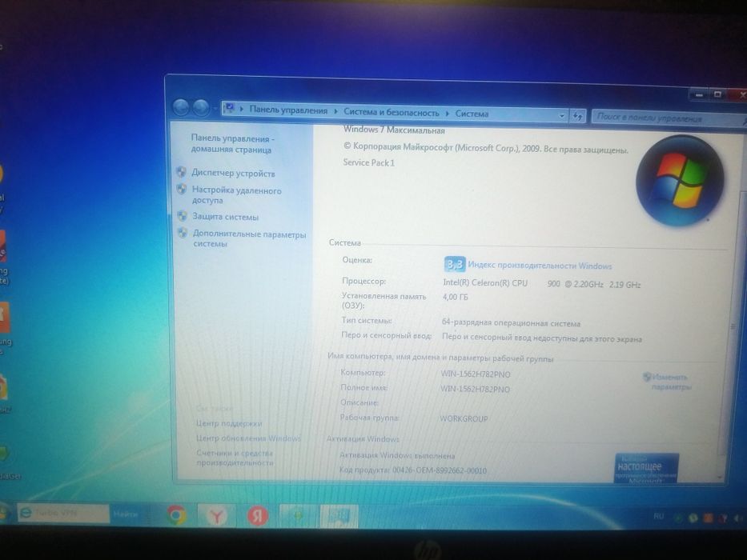Refresh the Control Panel page
This screenshot has width=747, height=560.
577,116
